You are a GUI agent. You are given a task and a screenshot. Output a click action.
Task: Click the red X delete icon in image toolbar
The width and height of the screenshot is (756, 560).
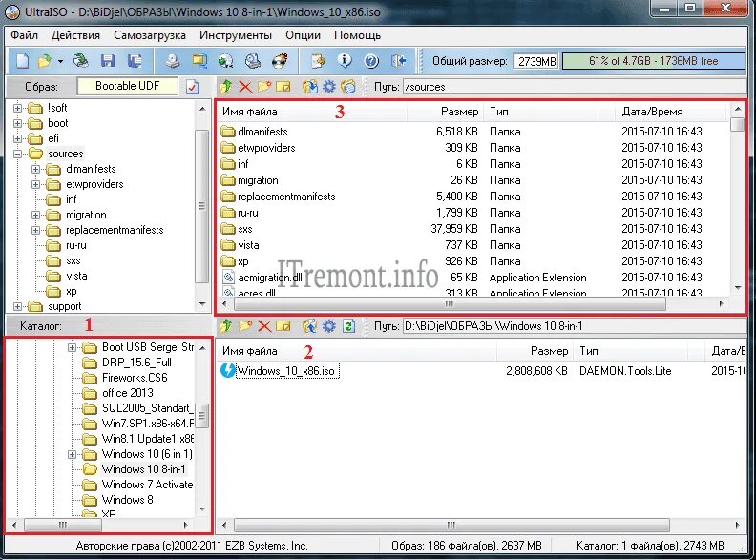click(245, 87)
